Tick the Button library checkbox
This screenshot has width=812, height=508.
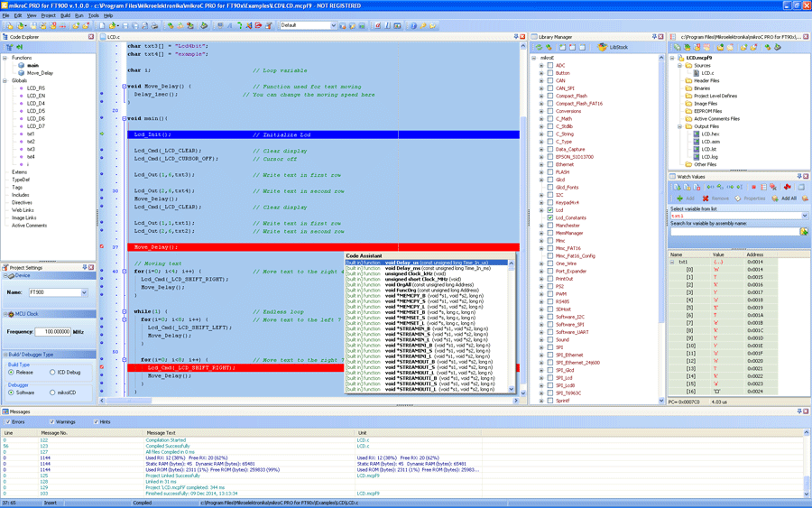pos(550,73)
